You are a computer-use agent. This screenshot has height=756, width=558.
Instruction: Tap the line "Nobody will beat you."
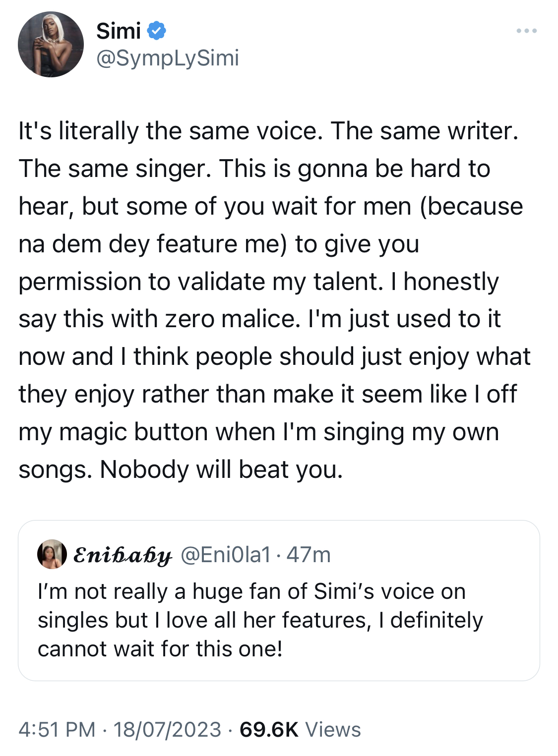click(x=221, y=469)
